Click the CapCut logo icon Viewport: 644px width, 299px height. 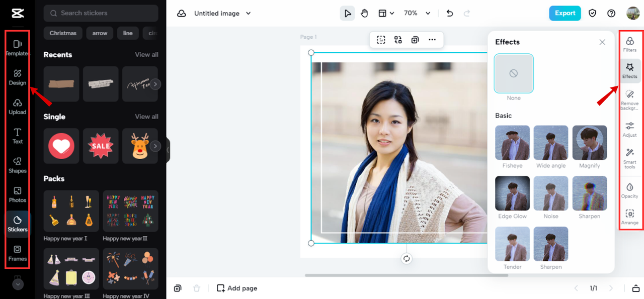pyautogui.click(x=18, y=13)
